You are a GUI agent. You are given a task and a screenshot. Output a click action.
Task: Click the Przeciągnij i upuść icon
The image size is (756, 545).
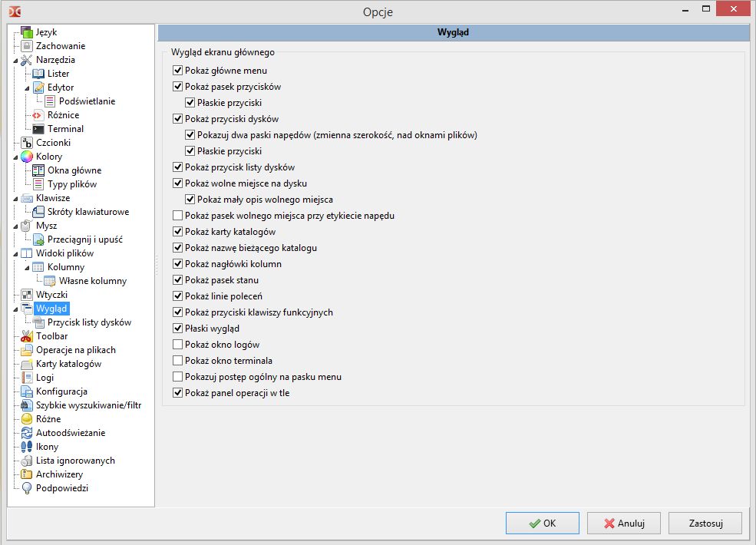38,239
